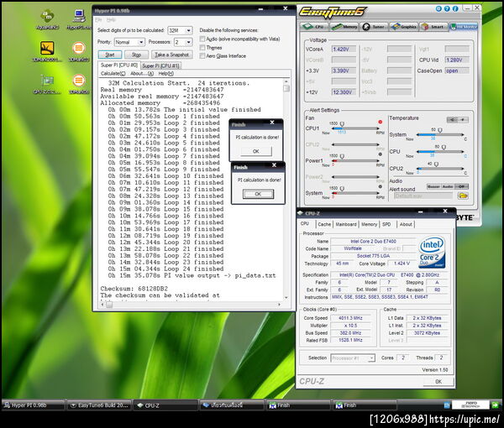Open the alert sound folder browse icon
504x428 pixels.
click(462, 196)
